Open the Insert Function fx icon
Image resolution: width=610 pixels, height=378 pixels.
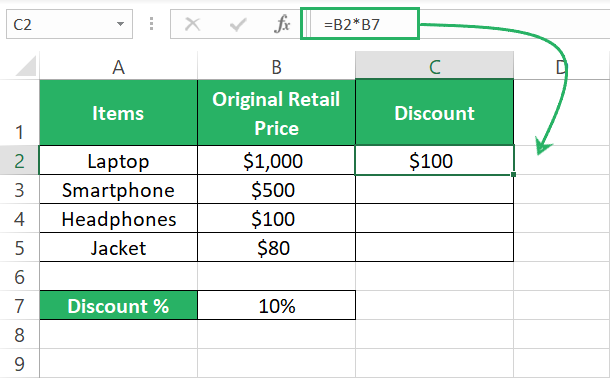point(282,24)
